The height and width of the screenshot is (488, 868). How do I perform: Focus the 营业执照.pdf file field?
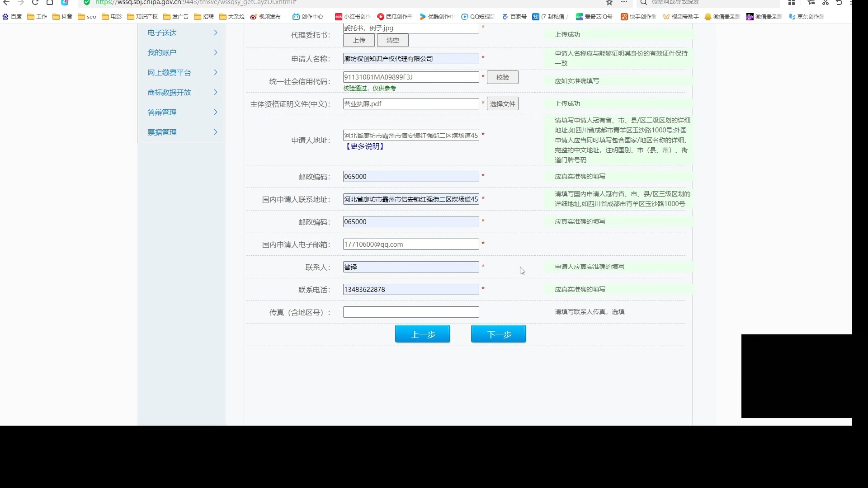411,103
